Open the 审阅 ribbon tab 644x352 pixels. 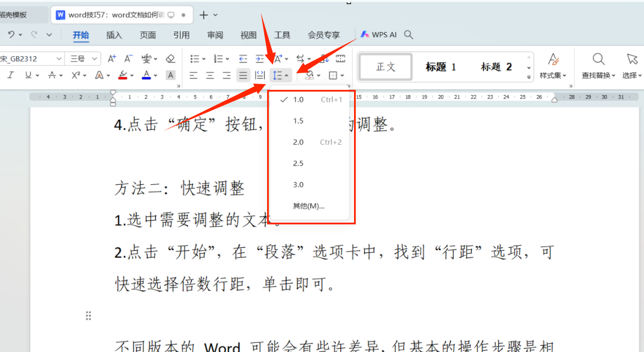point(215,35)
